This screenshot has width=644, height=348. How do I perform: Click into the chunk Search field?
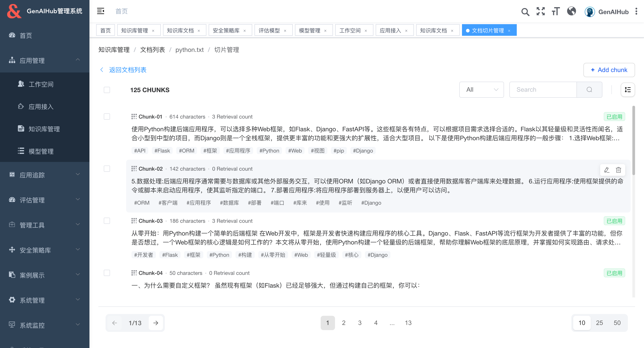tap(542, 90)
